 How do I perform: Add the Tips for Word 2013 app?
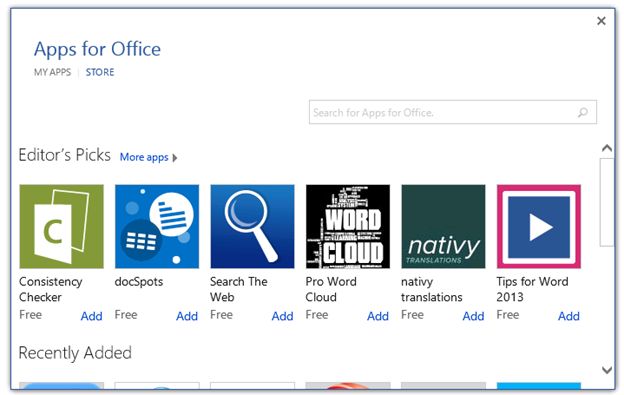[x=569, y=316]
